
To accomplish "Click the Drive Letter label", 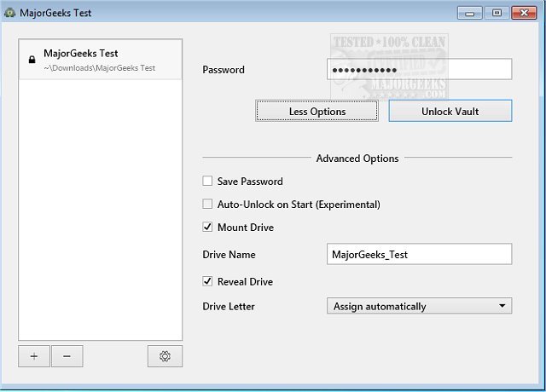I will pyautogui.click(x=229, y=307).
